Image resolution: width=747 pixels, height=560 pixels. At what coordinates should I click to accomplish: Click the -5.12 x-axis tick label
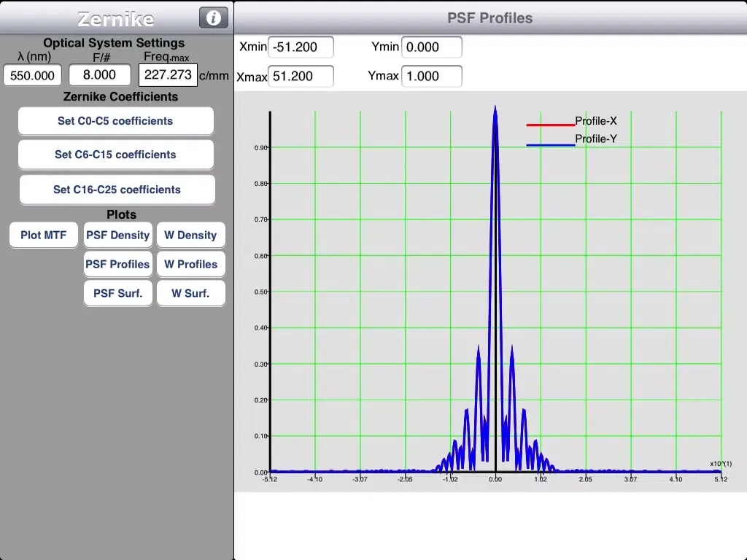[x=270, y=479]
